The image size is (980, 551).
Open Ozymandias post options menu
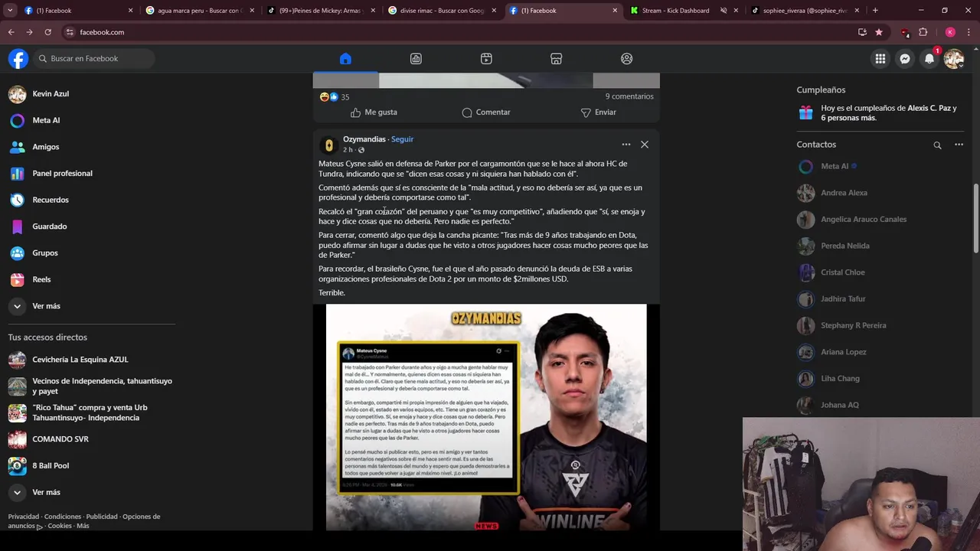tap(626, 145)
